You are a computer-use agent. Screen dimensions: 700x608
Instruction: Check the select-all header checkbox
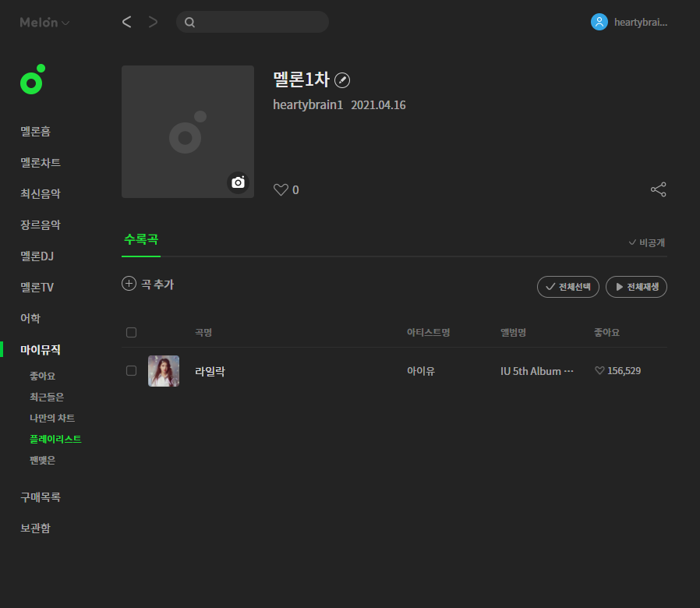tap(131, 333)
